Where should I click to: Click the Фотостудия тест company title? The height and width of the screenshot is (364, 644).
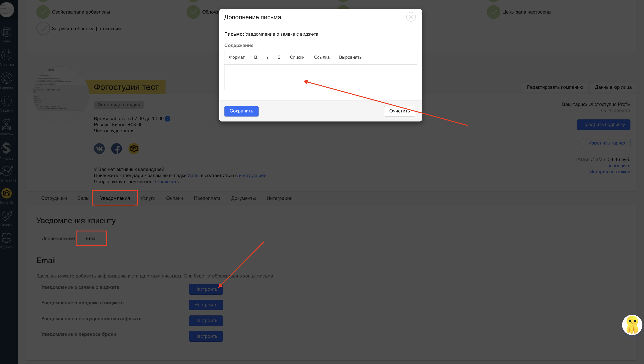126,87
